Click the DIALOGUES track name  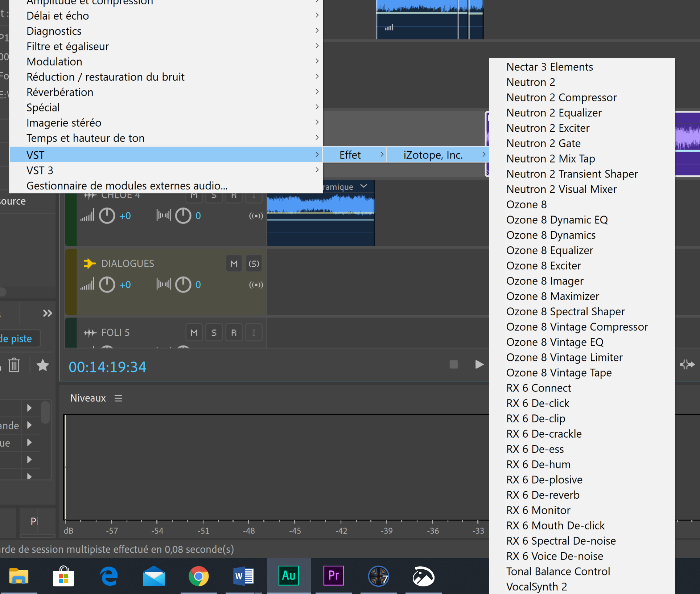128,263
